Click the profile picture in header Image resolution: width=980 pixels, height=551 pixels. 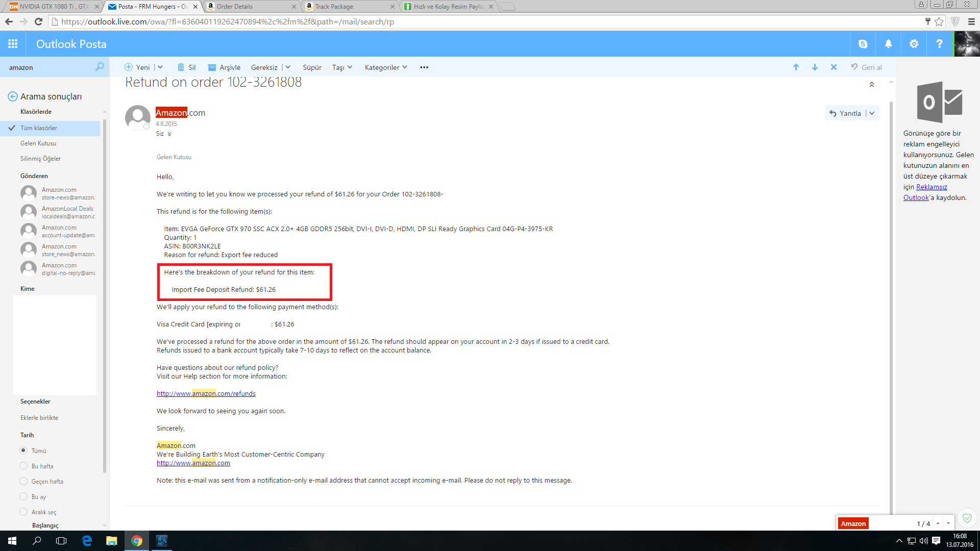[967, 44]
